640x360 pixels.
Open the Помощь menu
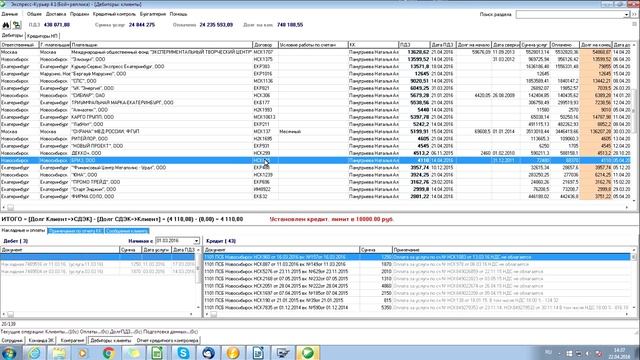click(178, 14)
